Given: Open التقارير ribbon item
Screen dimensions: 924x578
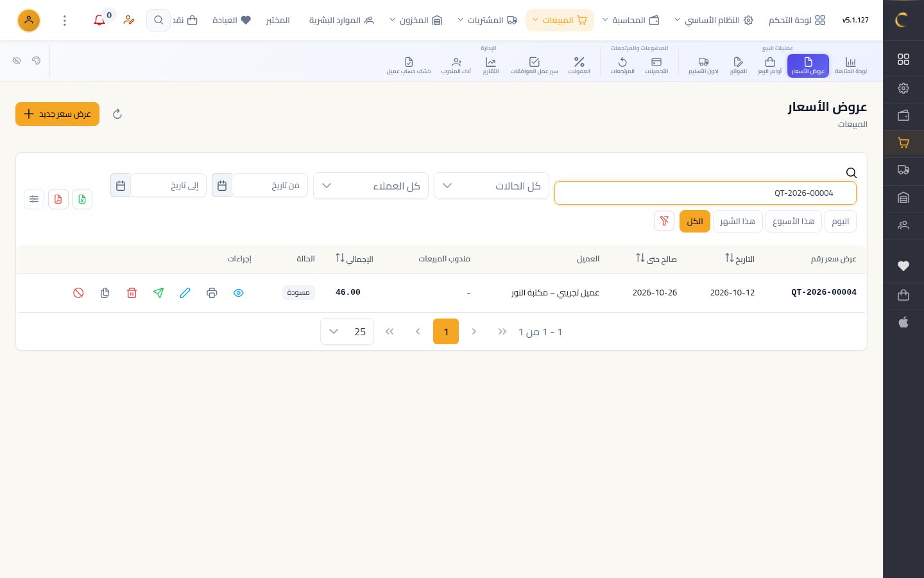Looking at the screenshot, I should point(491,66).
